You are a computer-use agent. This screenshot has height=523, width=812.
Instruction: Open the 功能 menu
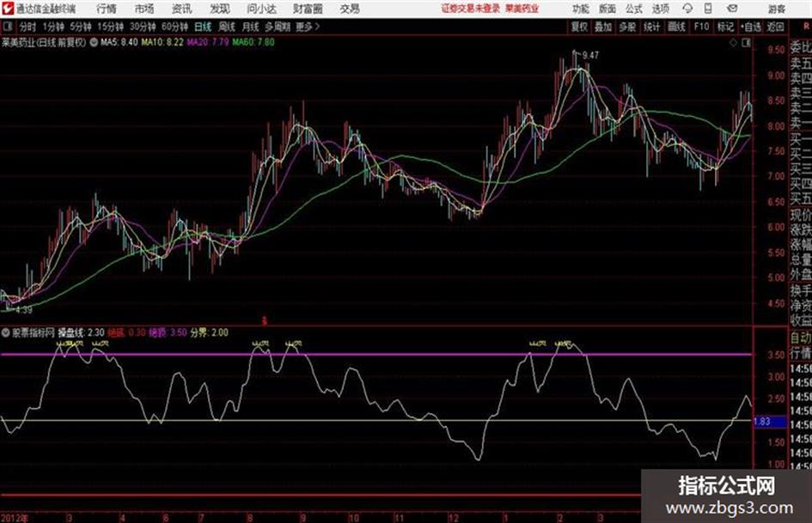[581, 9]
